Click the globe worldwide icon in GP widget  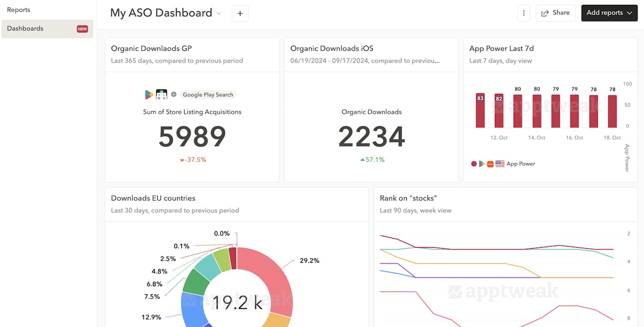[x=173, y=94]
